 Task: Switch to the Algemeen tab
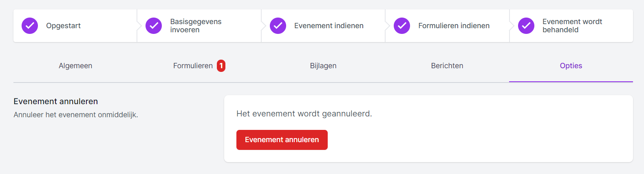pyautogui.click(x=75, y=66)
